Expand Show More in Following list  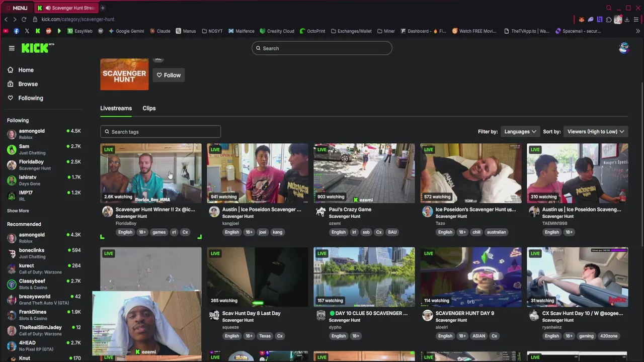point(18,211)
